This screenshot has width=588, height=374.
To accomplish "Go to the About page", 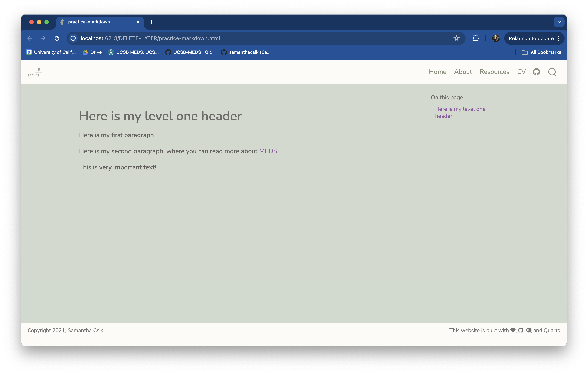I will pos(463,72).
